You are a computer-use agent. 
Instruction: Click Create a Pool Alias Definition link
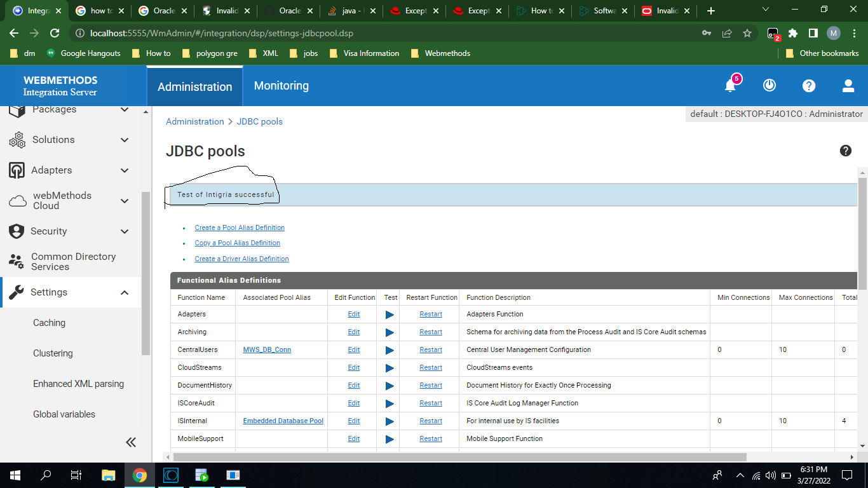[x=240, y=227]
